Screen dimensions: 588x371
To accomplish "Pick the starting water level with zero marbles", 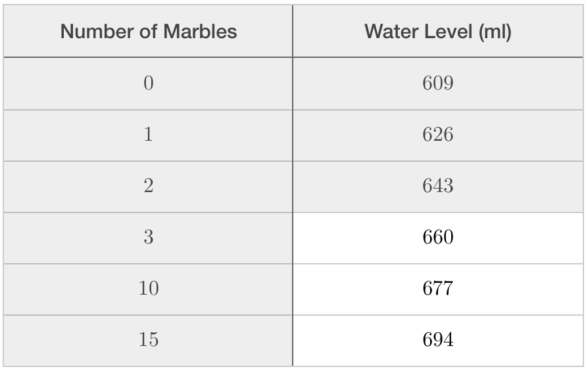I will tap(438, 84).
